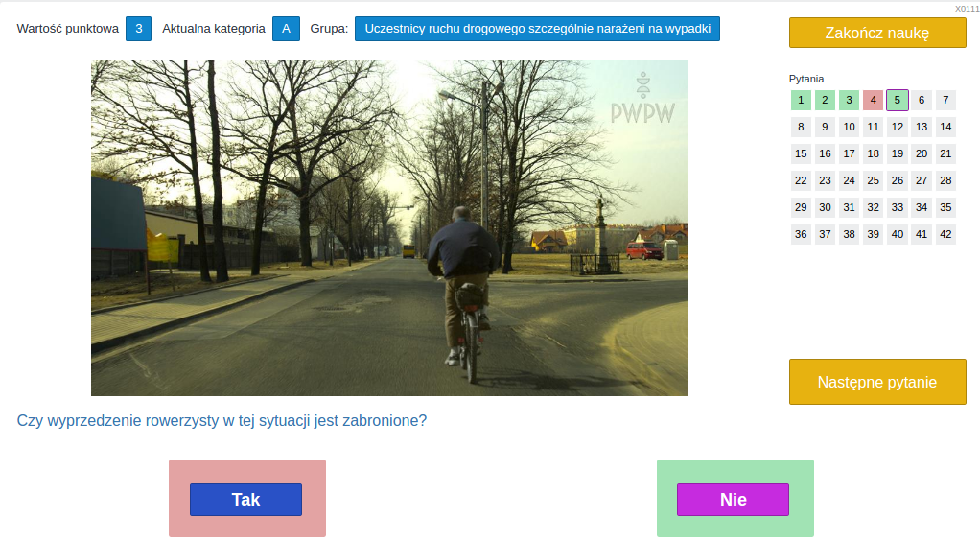Jump to question 24
Image resolution: width=980 pixels, height=542 pixels.
(849, 180)
